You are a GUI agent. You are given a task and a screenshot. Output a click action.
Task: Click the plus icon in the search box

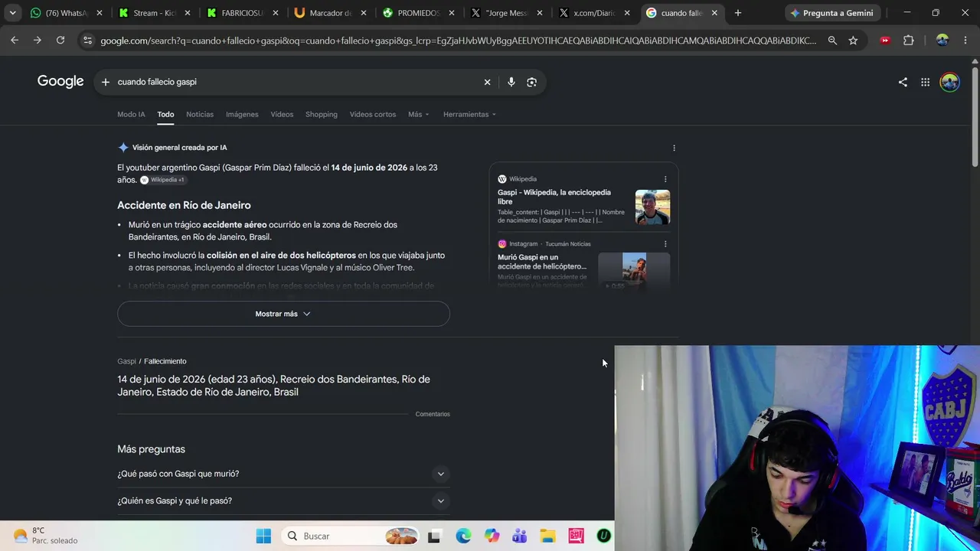(x=106, y=82)
